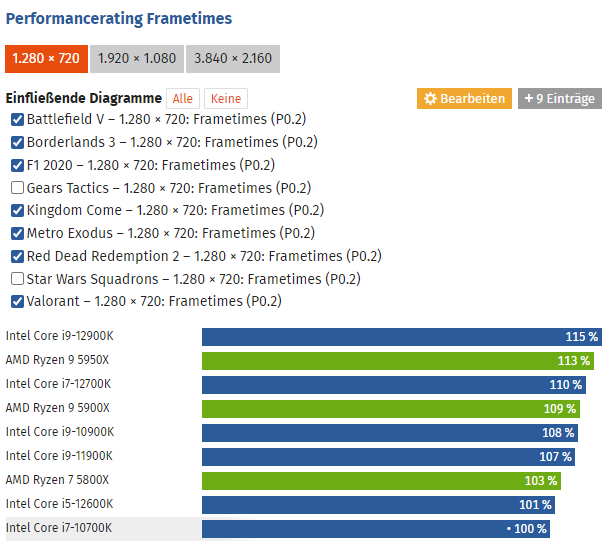Click the Alle button to select all diagrams

tap(183, 99)
